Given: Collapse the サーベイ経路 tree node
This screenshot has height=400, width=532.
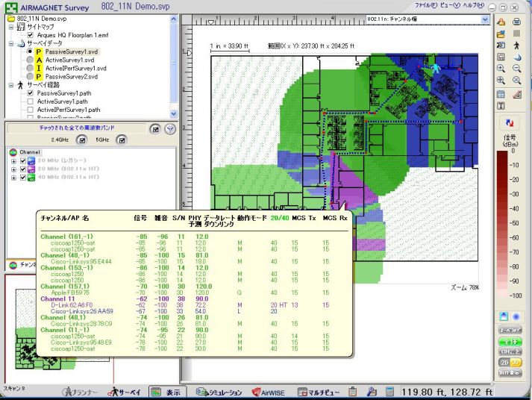Looking at the screenshot, I should coord(11,85).
